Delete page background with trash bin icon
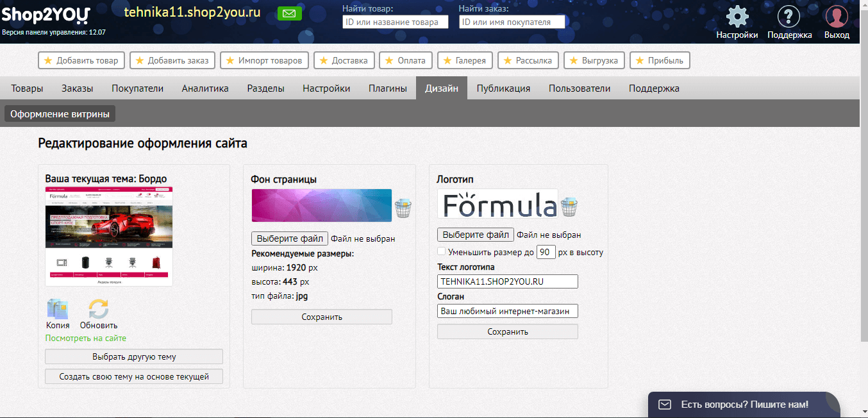Screen dimensions: 868x418 coord(403,208)
